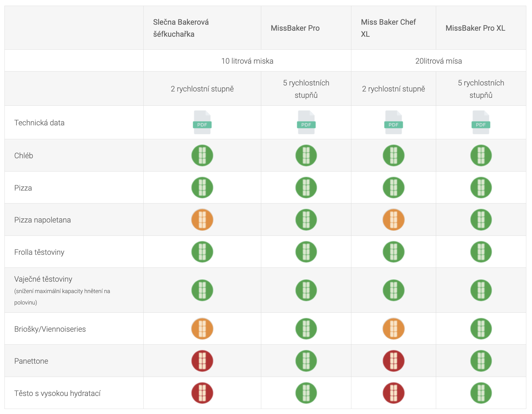Click the green Pizza napoletana icon for MissBaker Pro

[306, 220]
